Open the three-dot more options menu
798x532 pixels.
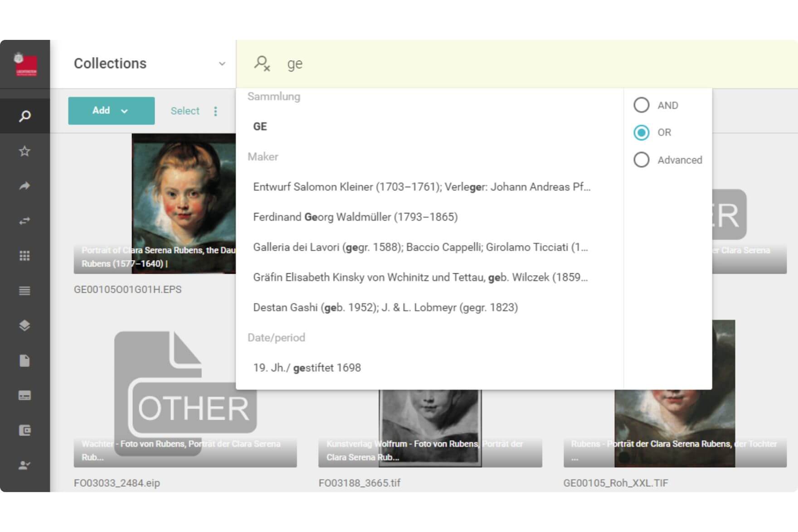[x=215, y=111]
